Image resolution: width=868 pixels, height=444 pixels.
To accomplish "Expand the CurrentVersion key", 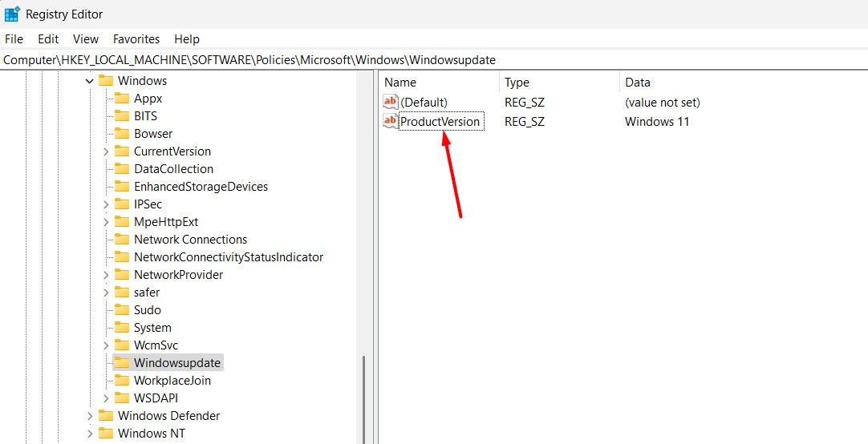I will click(x=106, y=151).
